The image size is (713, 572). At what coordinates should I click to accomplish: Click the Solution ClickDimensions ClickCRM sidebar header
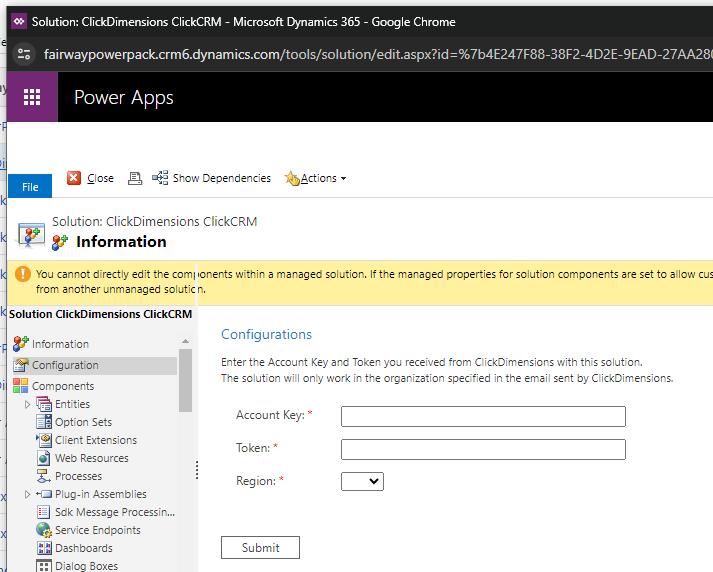click(x=100, y=314)
